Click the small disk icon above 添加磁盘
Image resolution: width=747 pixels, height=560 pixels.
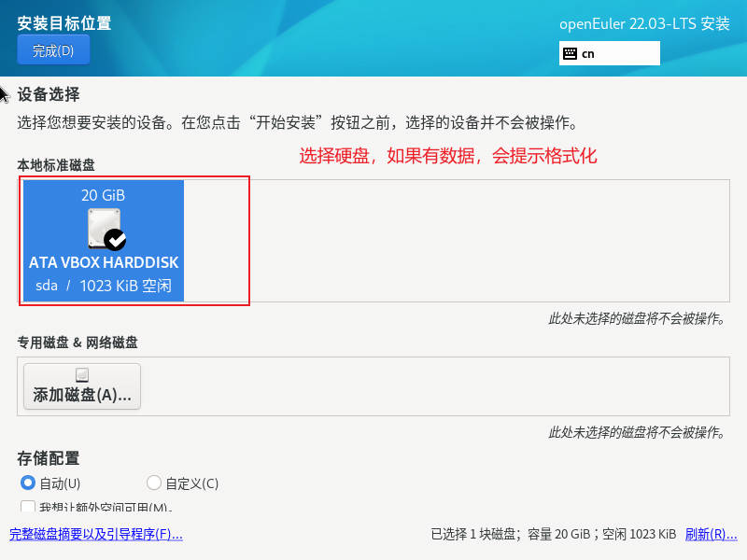82,375
